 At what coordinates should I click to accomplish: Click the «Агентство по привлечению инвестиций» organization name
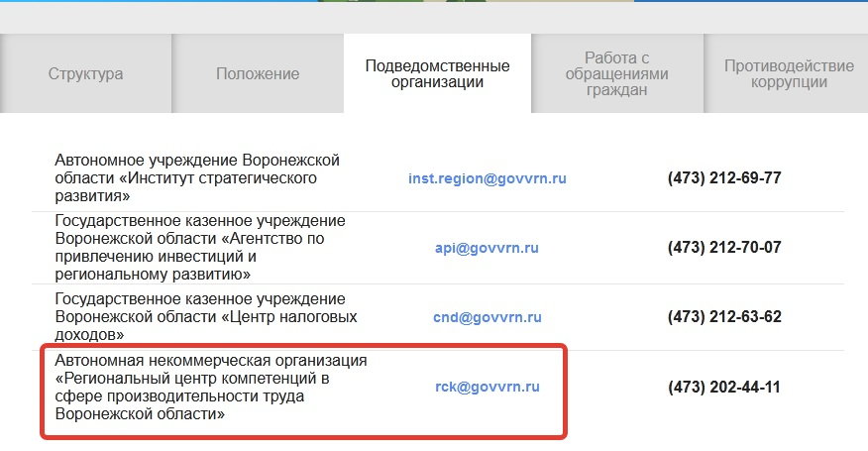coord(200,247)
